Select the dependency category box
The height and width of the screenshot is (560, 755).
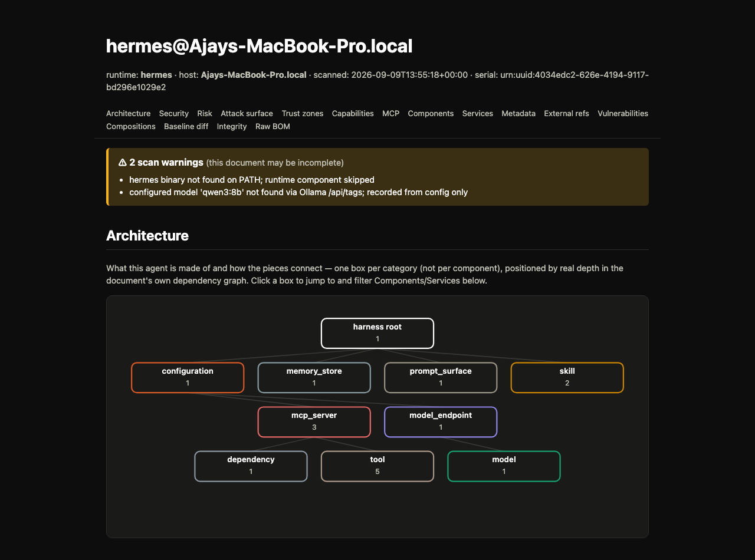point(251,466)
